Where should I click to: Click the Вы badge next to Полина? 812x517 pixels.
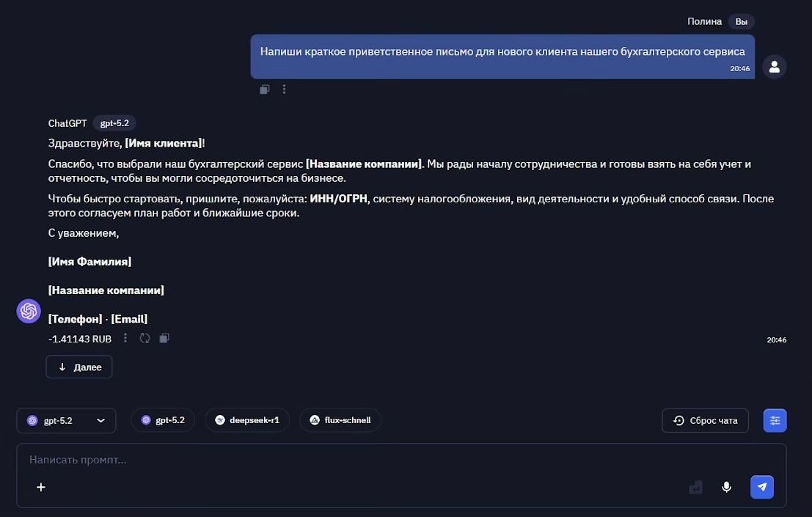(741, 21)
